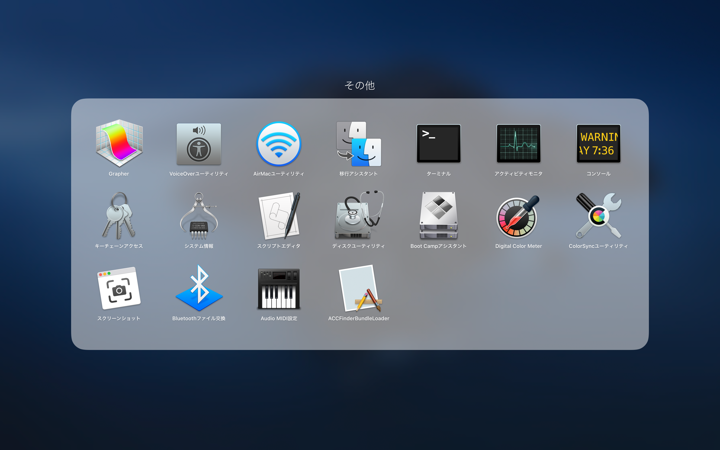Launch the スクリーンショット app

tap(119, 288)
